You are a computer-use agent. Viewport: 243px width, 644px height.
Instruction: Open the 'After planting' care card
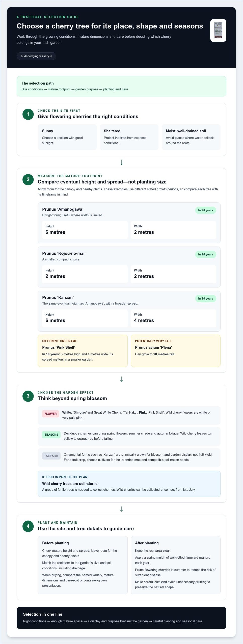click(176, 565)
